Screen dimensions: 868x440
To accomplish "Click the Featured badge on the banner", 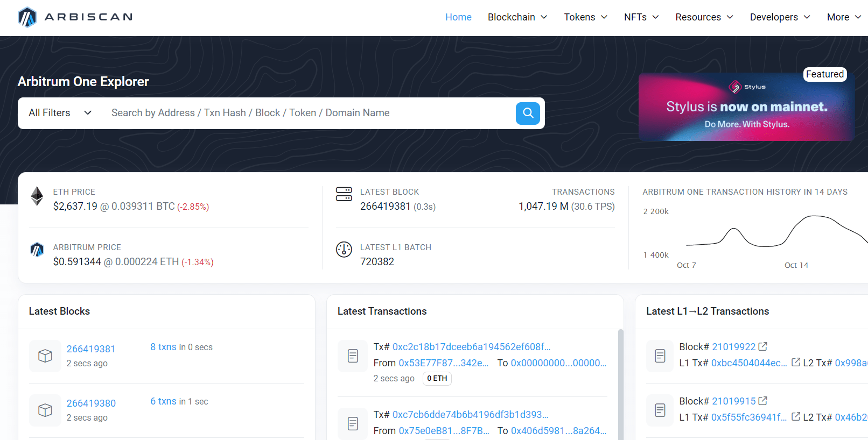I will (825, 74).
